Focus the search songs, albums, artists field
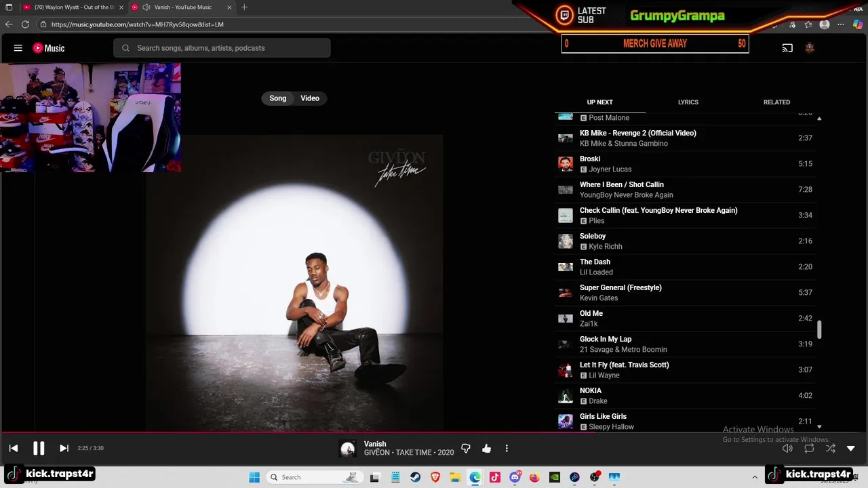This screenshot has height=488, width=868. pos(222,48)
